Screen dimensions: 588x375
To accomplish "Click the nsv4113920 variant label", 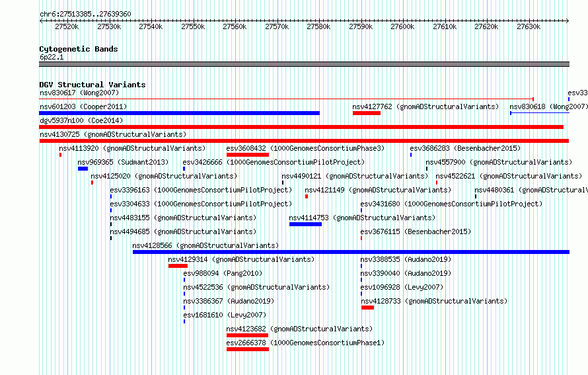I will click(132, 148).
